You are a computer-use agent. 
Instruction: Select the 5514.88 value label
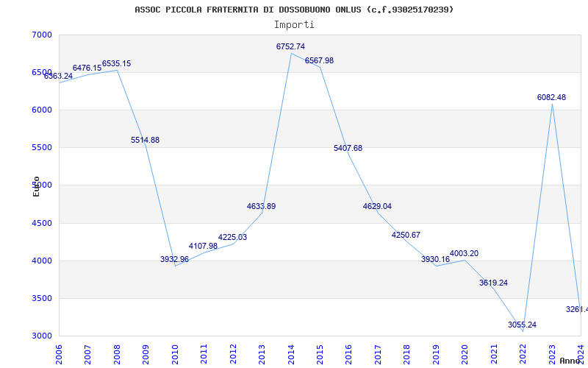point(145,140)
